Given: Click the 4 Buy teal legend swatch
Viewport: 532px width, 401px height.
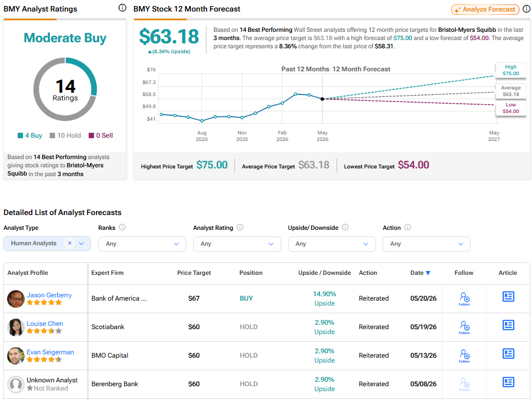Looking at the screenshot, I should click(x=20, y=135).
